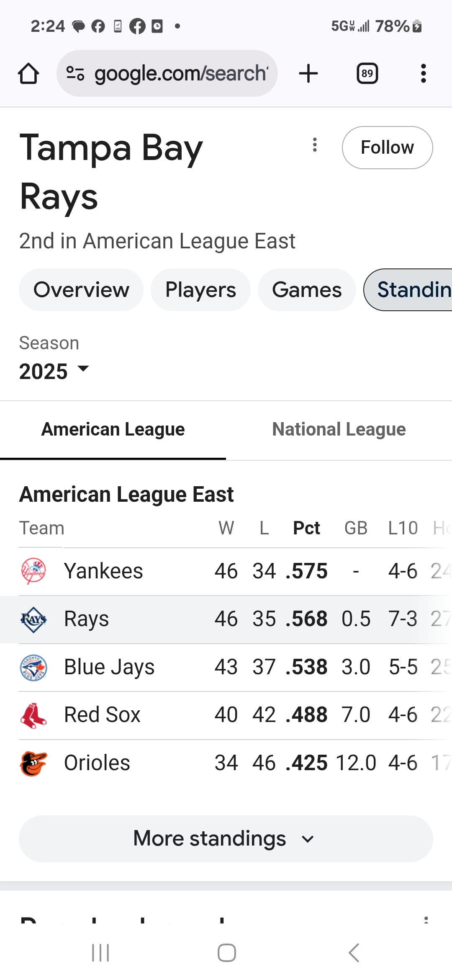Image resolution: width=452 pixels, height=980 pixels.
Task: Tap the Blue Jays team logo
Action: point(33,667)
